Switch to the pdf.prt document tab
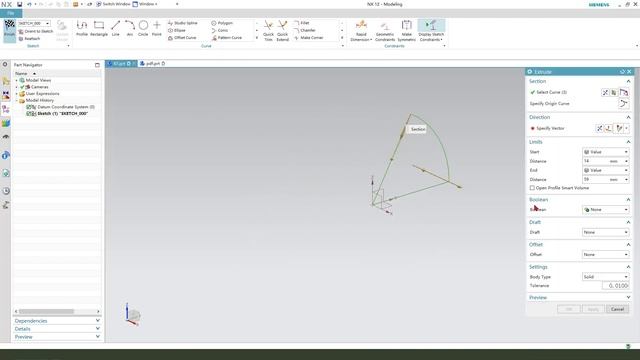640x360 pixels. (152, 64)
